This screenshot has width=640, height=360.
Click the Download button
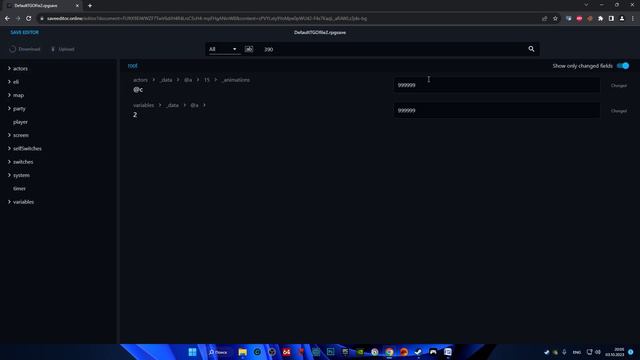point(25,49)
